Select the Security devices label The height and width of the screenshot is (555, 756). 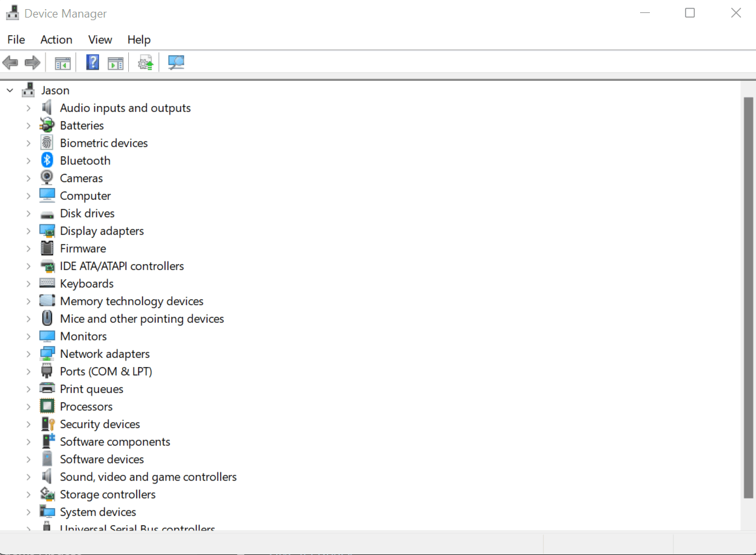pyautogui.click(x=100, y=424)
